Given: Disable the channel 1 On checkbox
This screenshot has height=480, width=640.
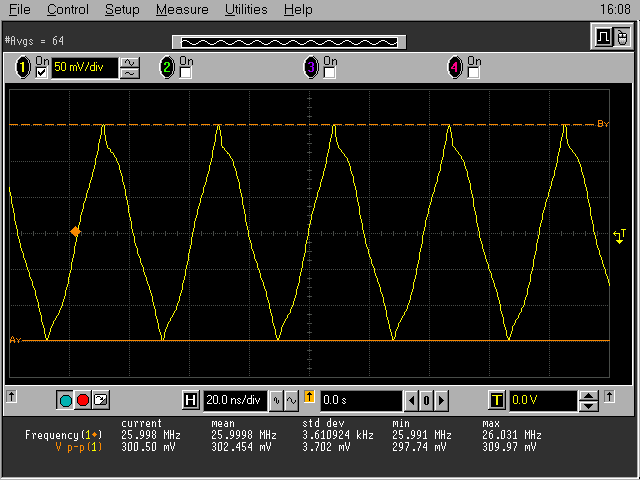Looking at the screenshot, I should click(x=42, y=73).
